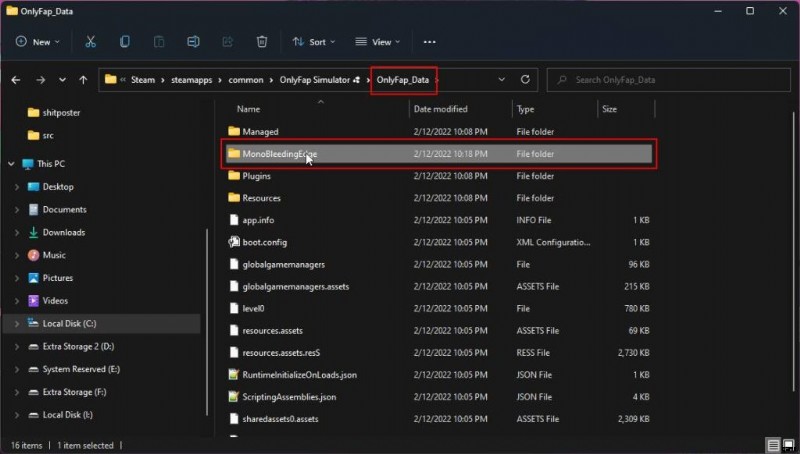The width and height of the screenshot is (800, 454).
Task: Expand the Documents tree node
Action: point(17,210)
